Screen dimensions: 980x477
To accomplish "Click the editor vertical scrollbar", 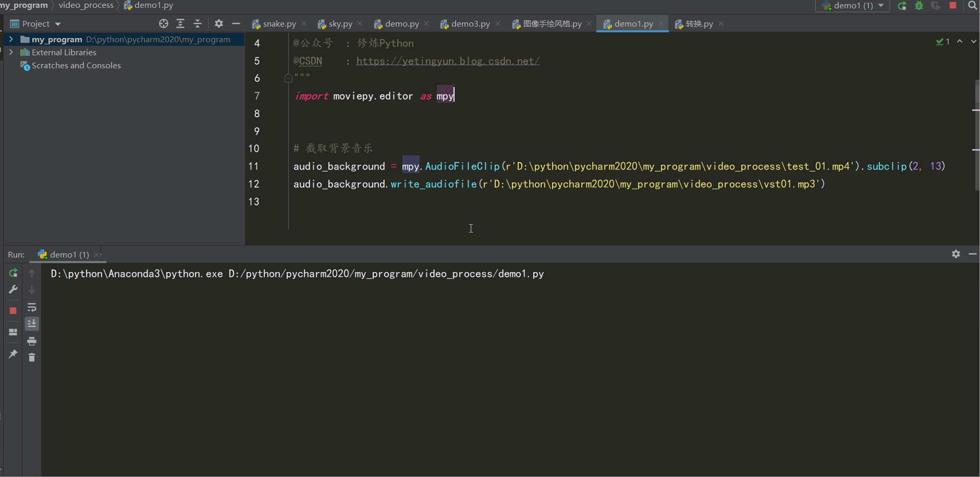I will tap(977, 136).
